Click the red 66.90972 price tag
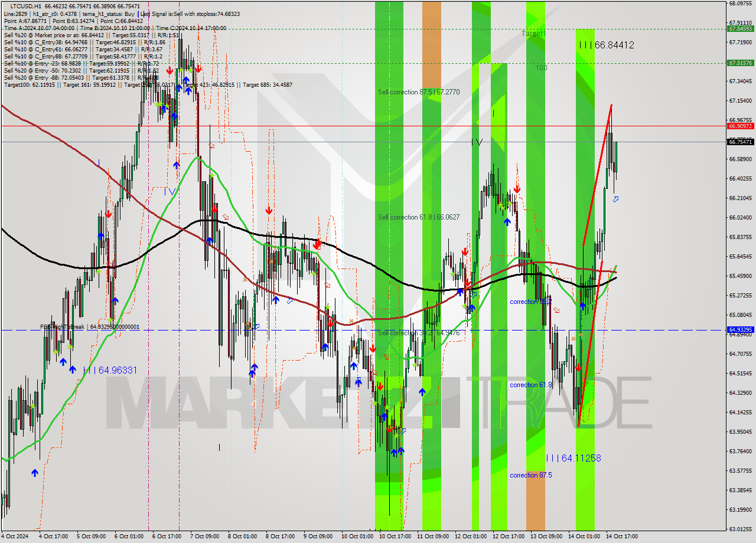The width and height of the screenshot is (756, 543). pos(740,126)
